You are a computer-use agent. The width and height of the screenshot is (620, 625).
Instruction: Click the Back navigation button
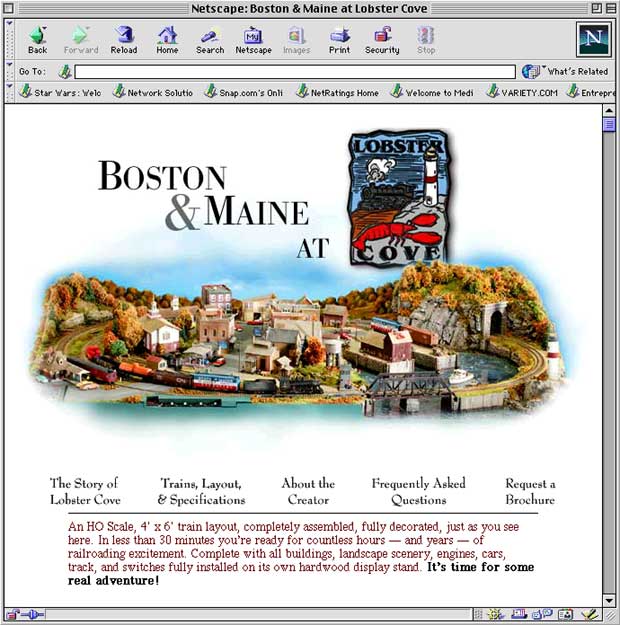[x=37, y=40]
